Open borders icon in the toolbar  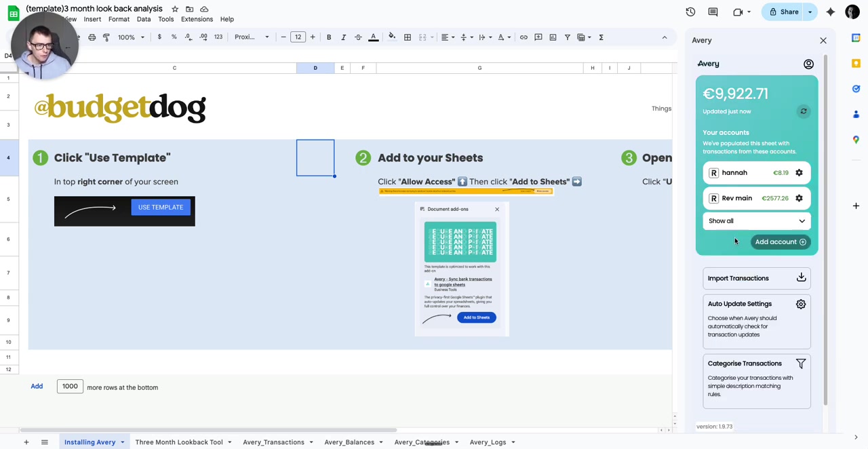[407, 37]
